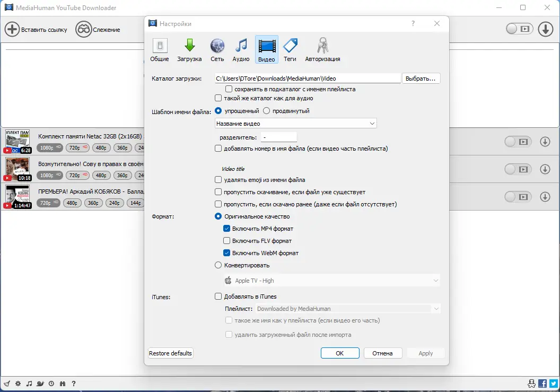This screenshot has height=392, width=560.
Task: Select Оригинальное качество radio button
Action: tap(218, 216)
